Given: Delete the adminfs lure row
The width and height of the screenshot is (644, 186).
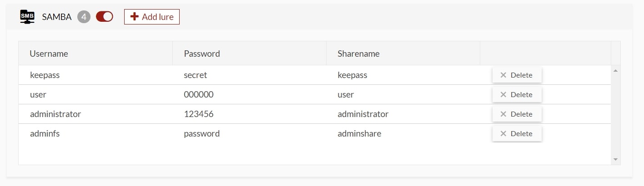Looking at the screenshot, I should [x=517, y=134].
